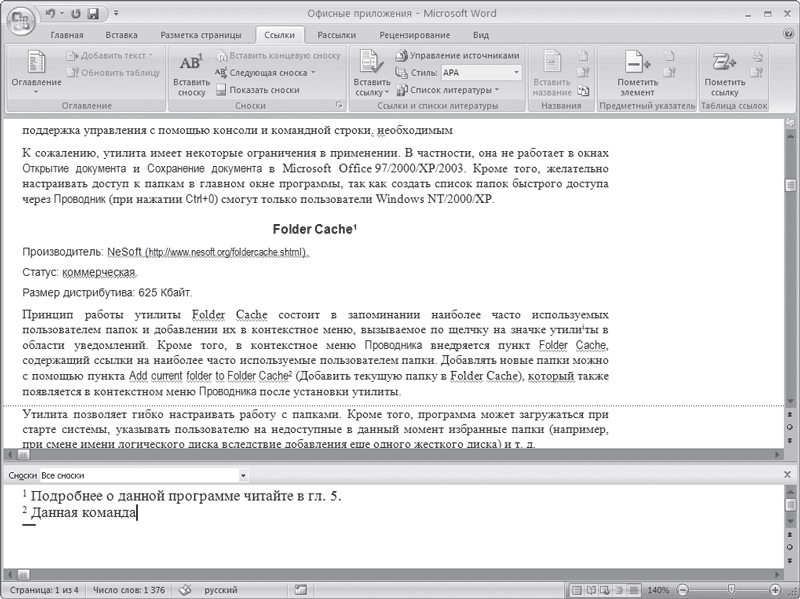Insert table of figures icon in Названия group
This screenshot has height=599, width=800.
point(583,55)
